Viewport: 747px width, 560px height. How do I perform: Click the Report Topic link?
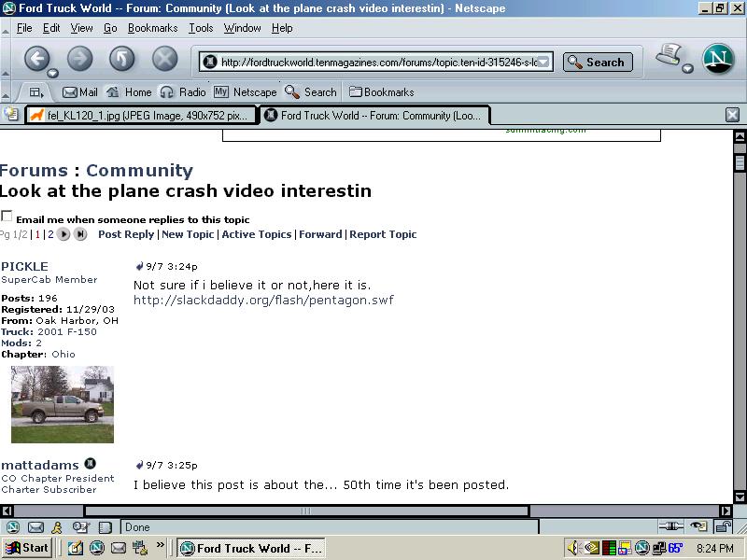click(383, 234)
